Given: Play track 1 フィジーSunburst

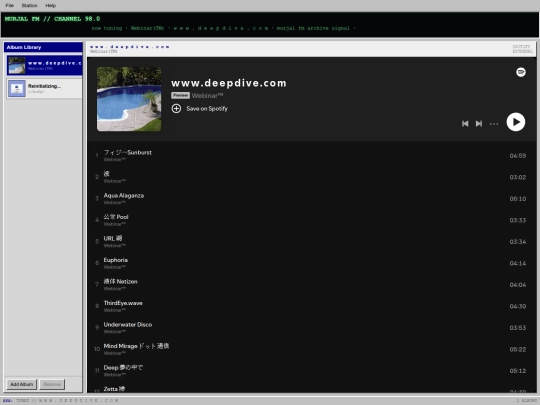Looking at the screenshot, I should pos(312,155).
